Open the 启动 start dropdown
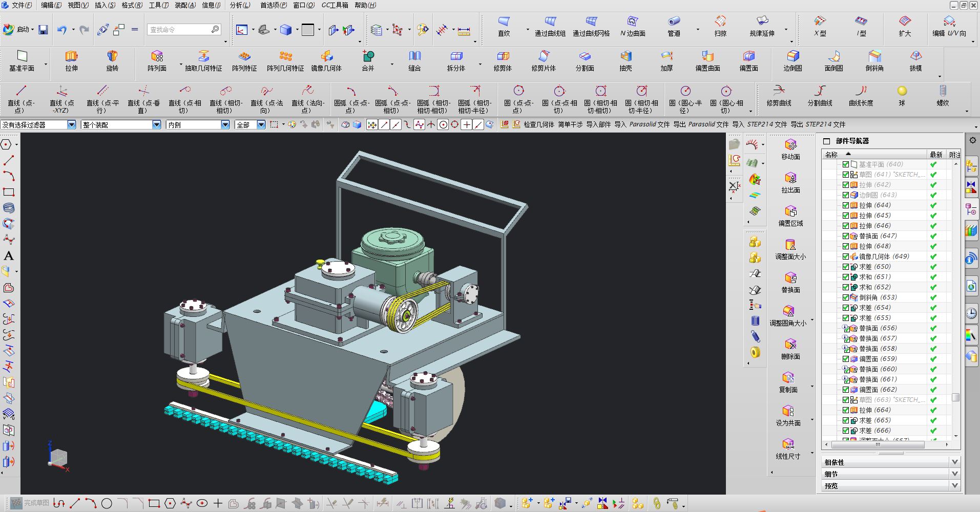 [x=18, y=30]
